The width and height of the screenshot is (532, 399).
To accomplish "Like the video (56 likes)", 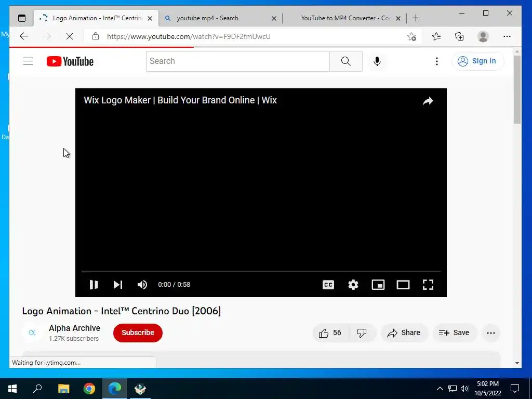I will coord(330,333).
